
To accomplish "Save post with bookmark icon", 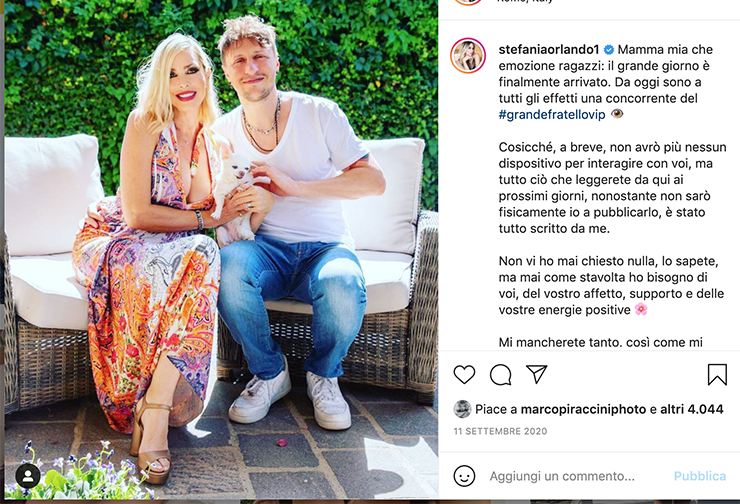I will click(717, 375).
